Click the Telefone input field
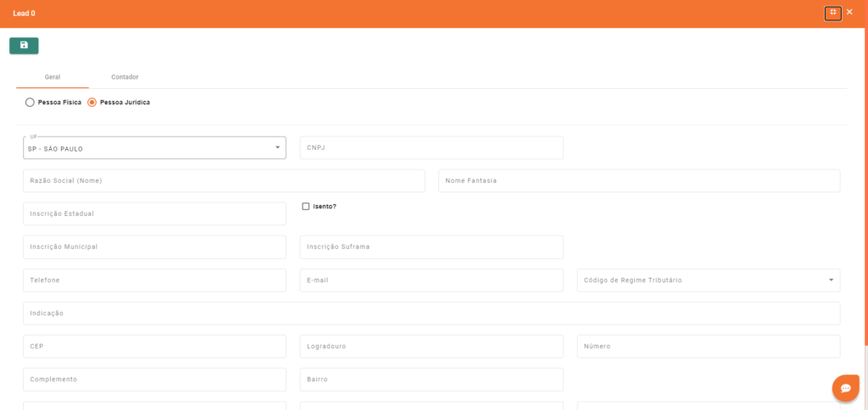The width and height of the screenshot is (868, 410). click(154, 280)
